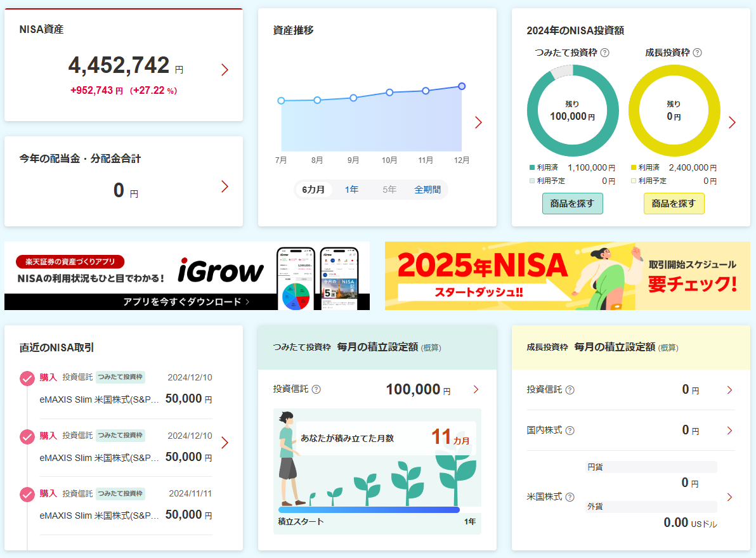Click the blue 積立スタート progress bar
This screenshot has height=558, width=756.
point(369,509)
